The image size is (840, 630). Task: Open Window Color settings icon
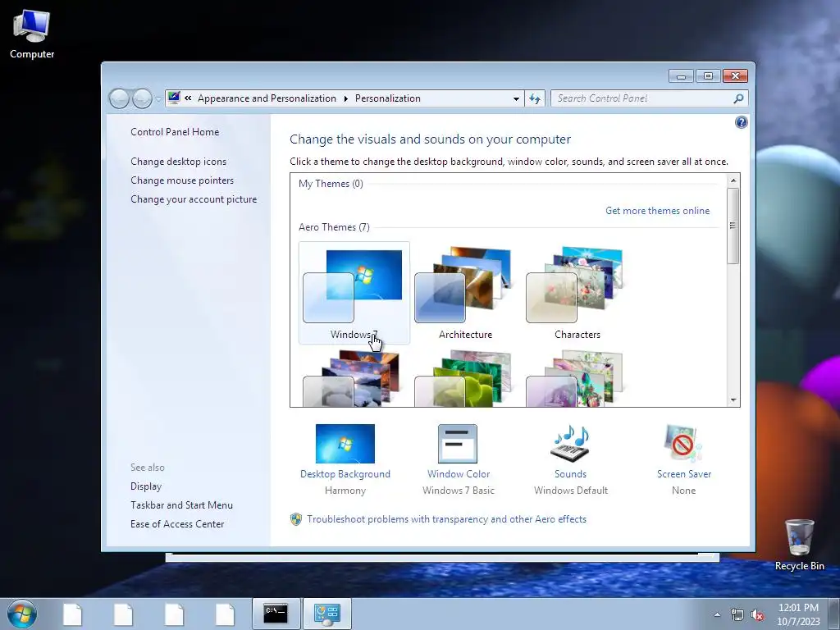pyautogui.click(x=458, y=444)
